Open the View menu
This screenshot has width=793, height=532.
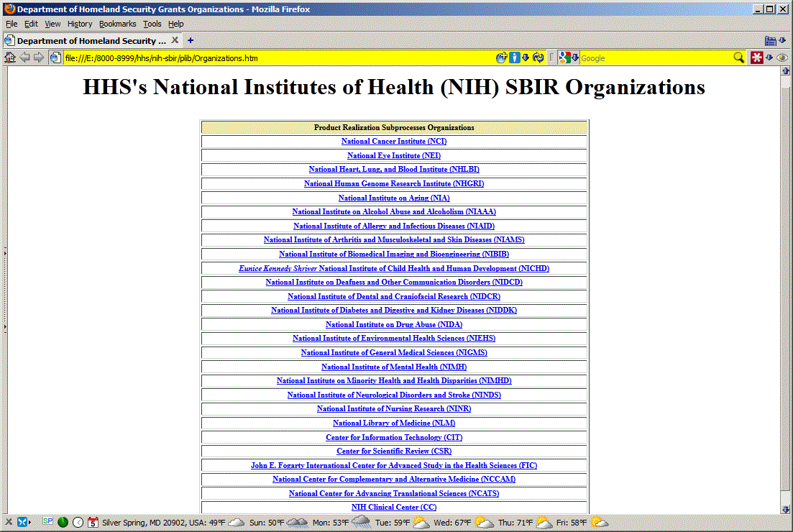coord(52,24)
